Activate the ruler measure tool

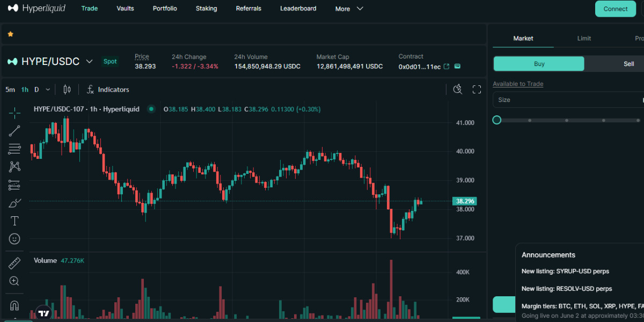[x=14, y=263]
